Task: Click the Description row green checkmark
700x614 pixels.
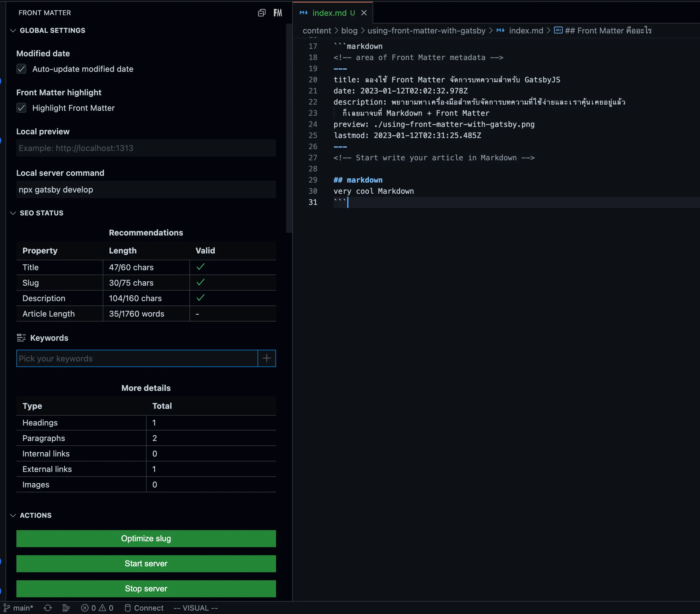Action: click(201, 298)
